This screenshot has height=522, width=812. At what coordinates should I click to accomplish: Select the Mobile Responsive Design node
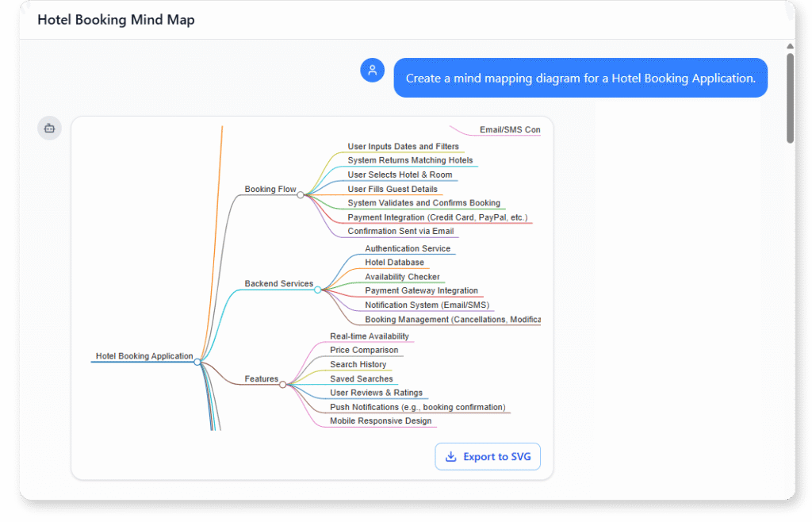[381, 420]
